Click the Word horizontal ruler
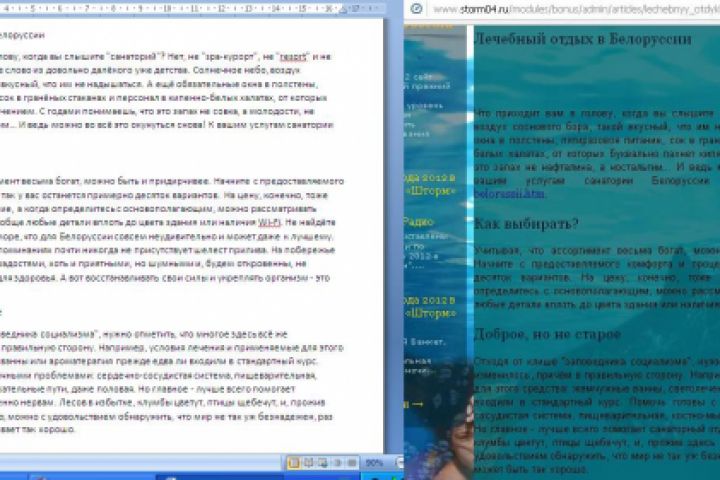720x480 pixels. pos(191,9)
